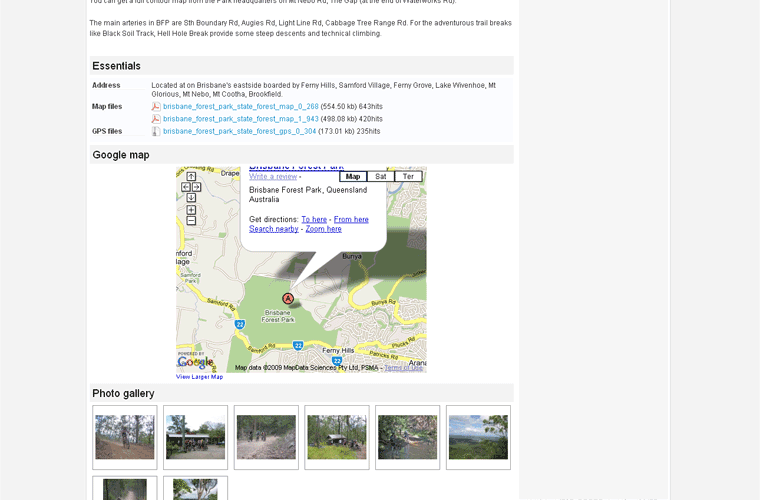Image resolution: width=760 pixels, height=500 pixels.
Task: Pan the Google map right
Action: pyautogui.click(x=196, y=187)
